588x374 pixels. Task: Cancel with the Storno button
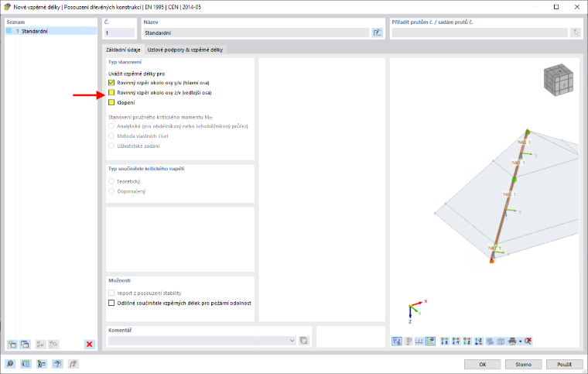(523, 364)
